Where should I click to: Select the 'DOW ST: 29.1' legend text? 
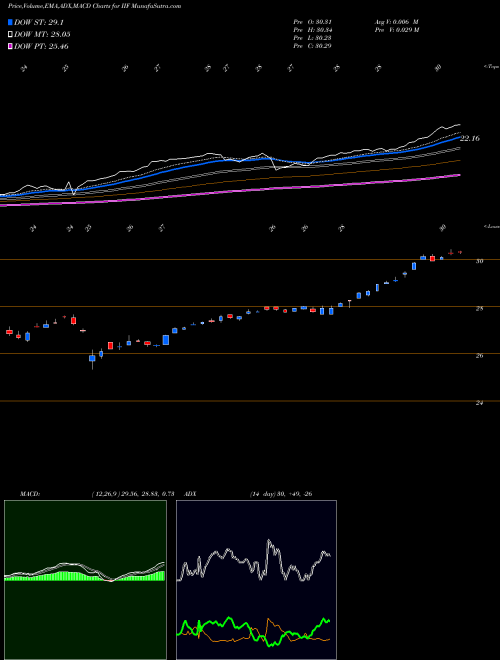(x=39, y=23)
